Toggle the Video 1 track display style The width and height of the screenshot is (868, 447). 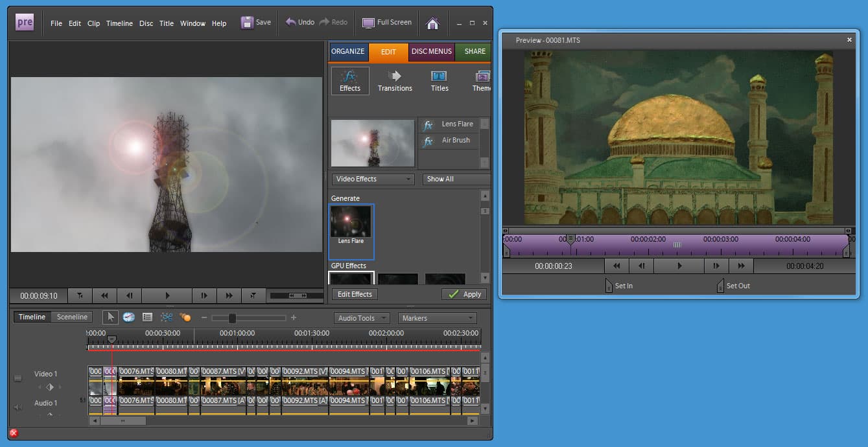point(18,378)
